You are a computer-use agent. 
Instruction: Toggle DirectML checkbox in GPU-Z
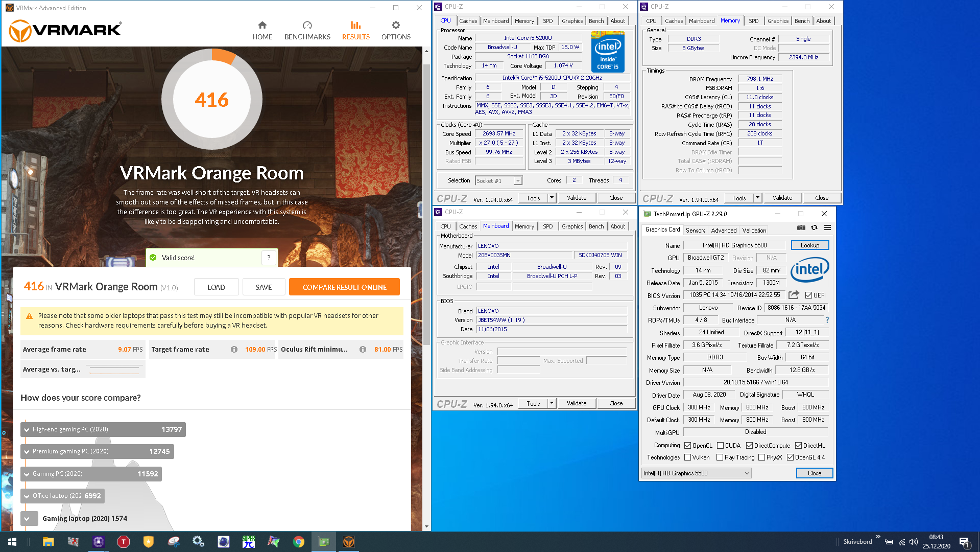click(x=798, y=446)
